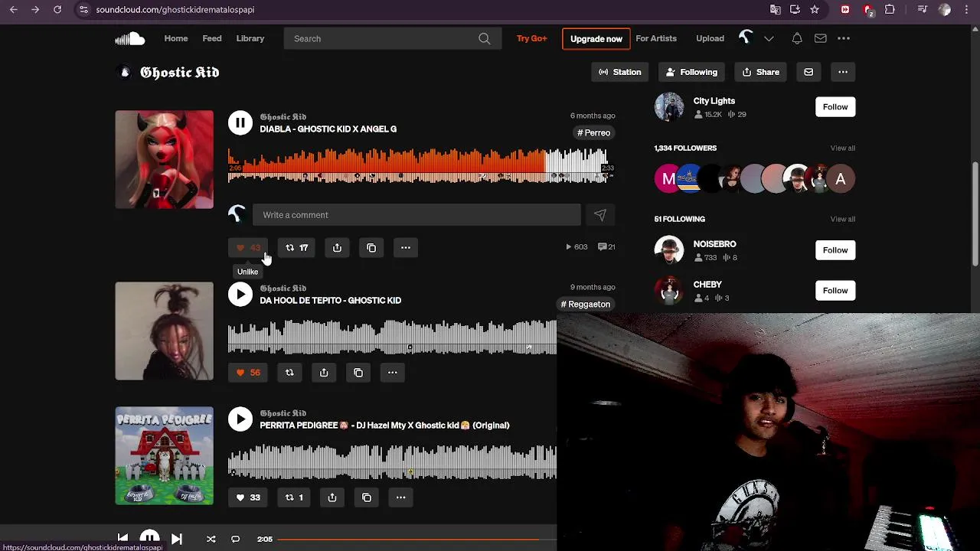
Task: Play DA HOOL DE TEPITO track
Action: [x=240, y=294]
